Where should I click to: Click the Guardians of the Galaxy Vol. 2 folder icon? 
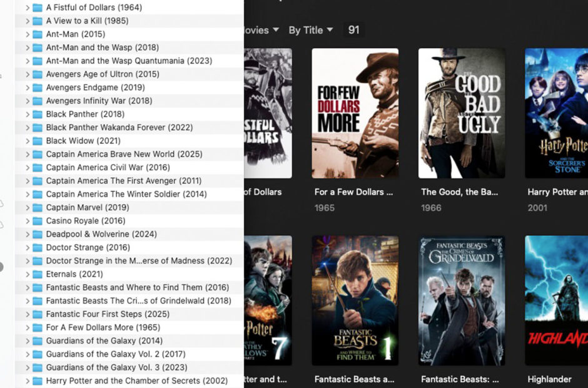[x=38, y=354]
